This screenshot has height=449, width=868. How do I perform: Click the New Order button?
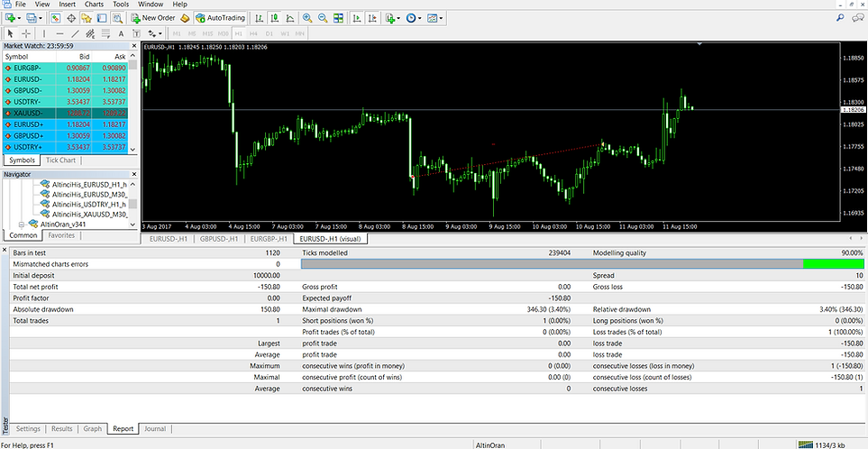153,18
